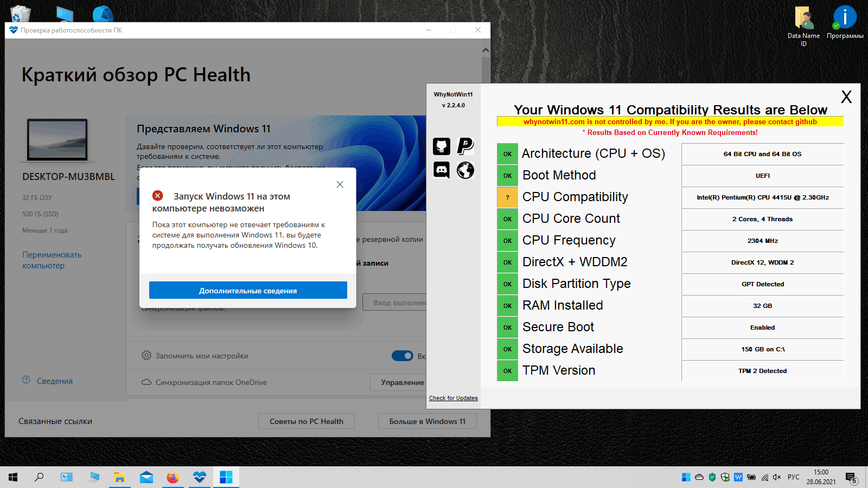
Task: Click the muted volume tray icon
Action: click(x=777, y=477)
